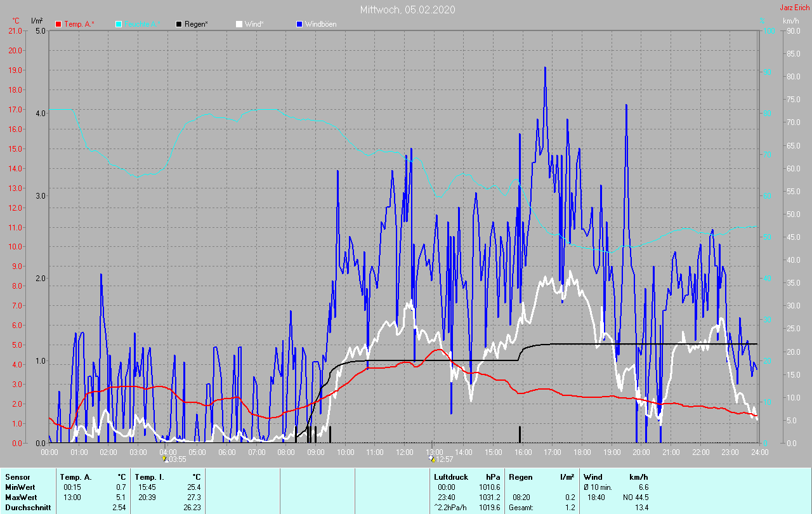
Task: Click the black Regen legend swatch
Action: pyautogui.click(x=180, y=24)
